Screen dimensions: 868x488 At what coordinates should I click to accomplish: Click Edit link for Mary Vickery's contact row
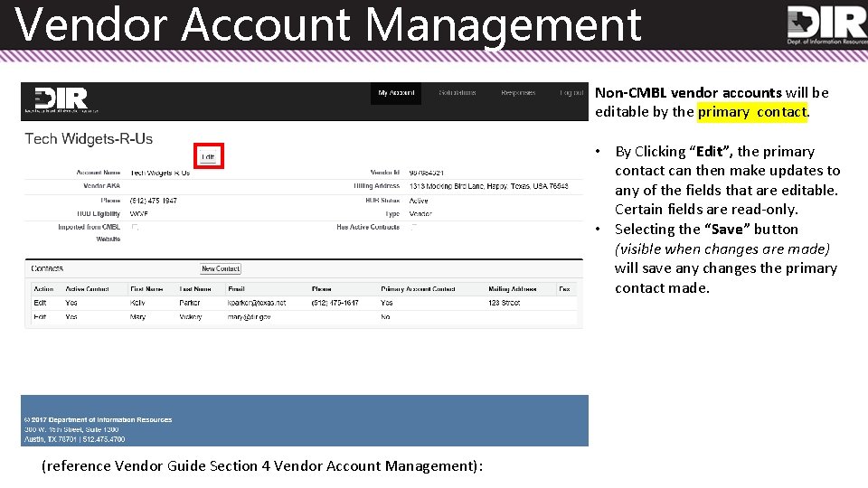pyautogui.click(x=40, y=317)
